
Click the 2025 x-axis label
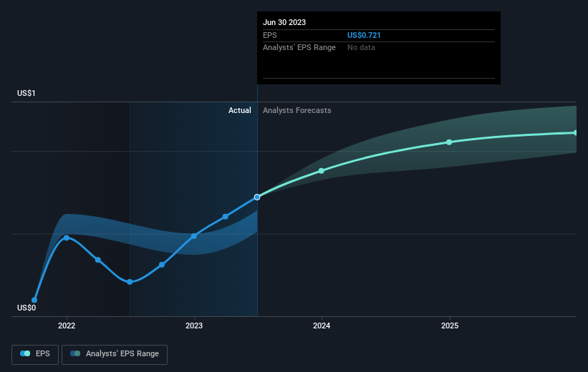pyautogui.click(x=450, y=325)
